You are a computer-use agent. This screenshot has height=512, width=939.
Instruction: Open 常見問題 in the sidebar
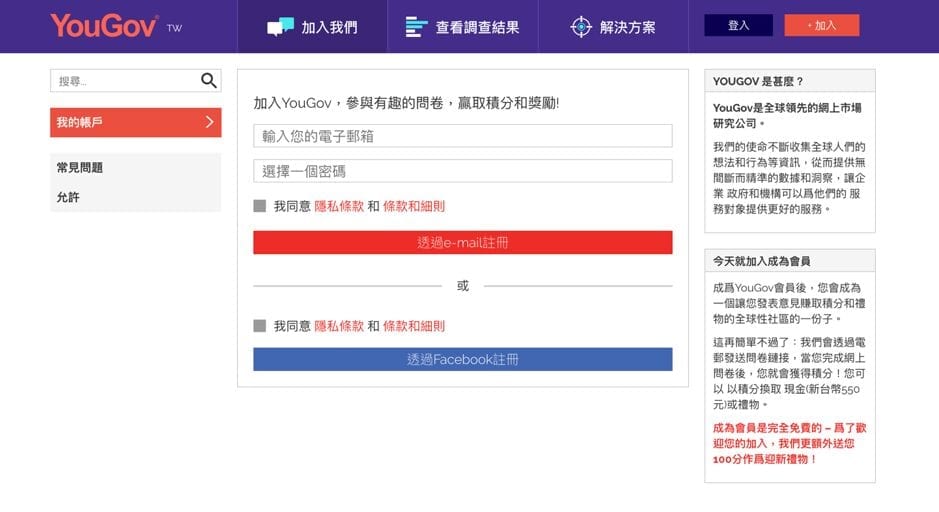pyautogui.click(x=80, y=168)
